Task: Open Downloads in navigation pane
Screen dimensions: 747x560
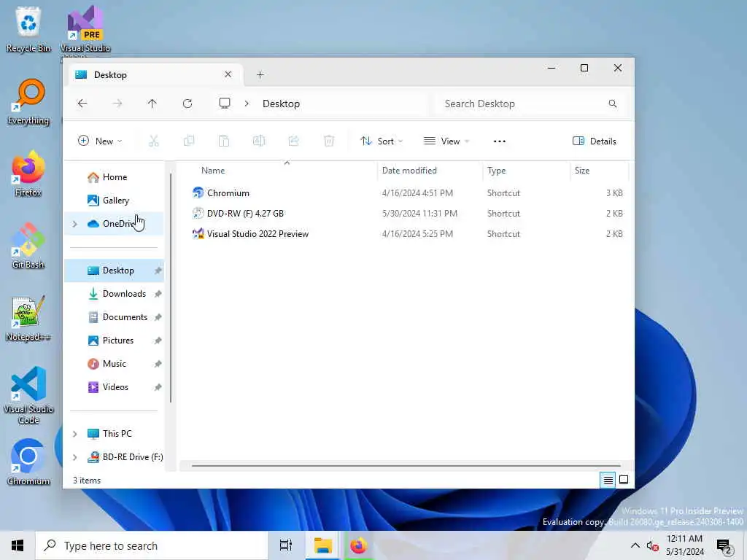Action: [115, 294]
